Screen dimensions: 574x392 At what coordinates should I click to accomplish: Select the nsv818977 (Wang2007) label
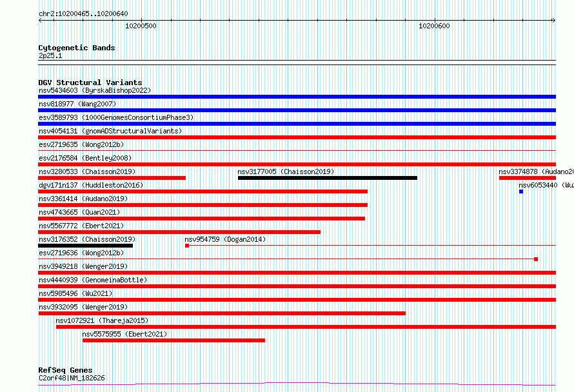tap(77, 104)
